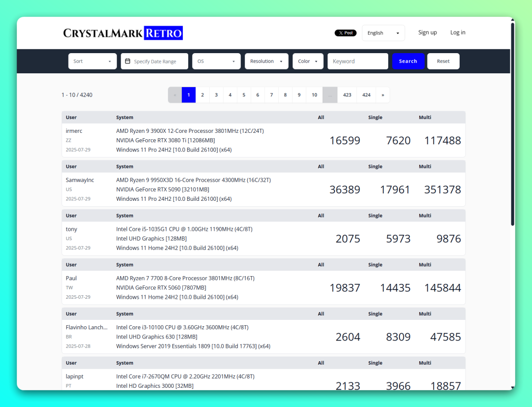Click the result count 1 - 10 / 4240
Image resolution: width=532 pixels, height=407 pixels.
77,95
